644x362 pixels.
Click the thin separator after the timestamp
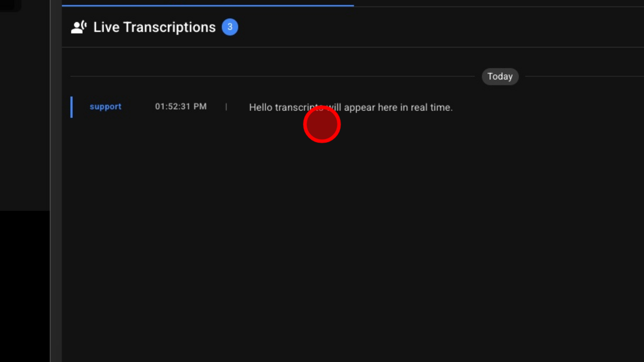pos(226,106)
